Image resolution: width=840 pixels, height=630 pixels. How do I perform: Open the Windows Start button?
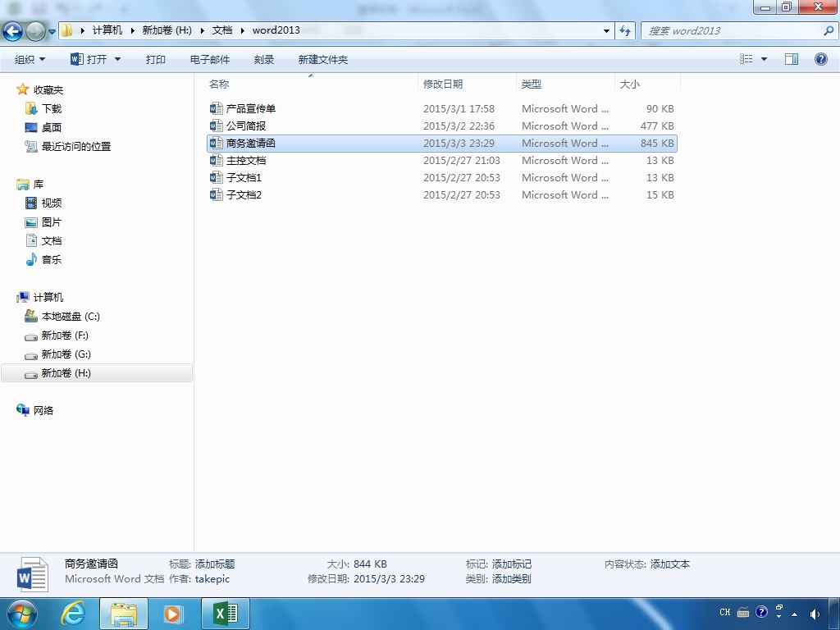21,614
